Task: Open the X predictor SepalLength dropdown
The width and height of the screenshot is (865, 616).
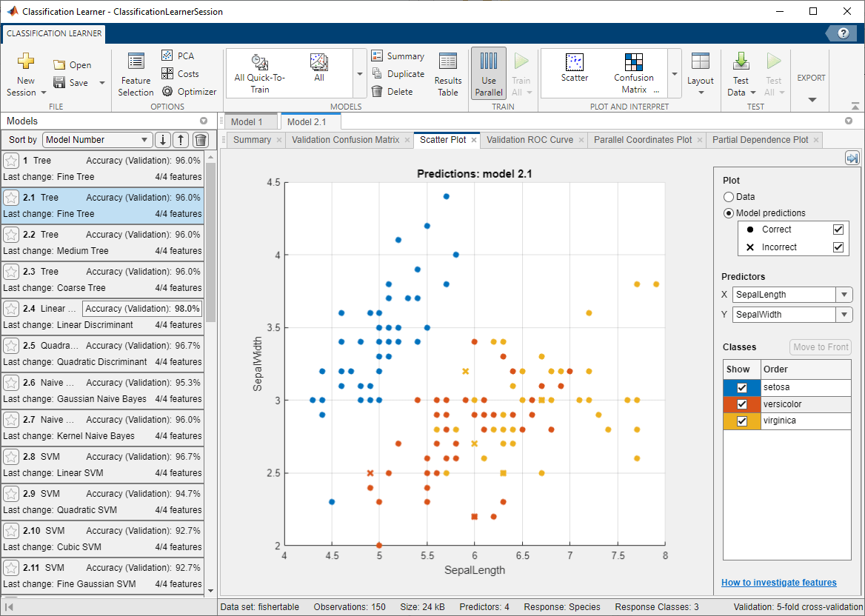Action: pyautogui.click(x=844, y=295)
